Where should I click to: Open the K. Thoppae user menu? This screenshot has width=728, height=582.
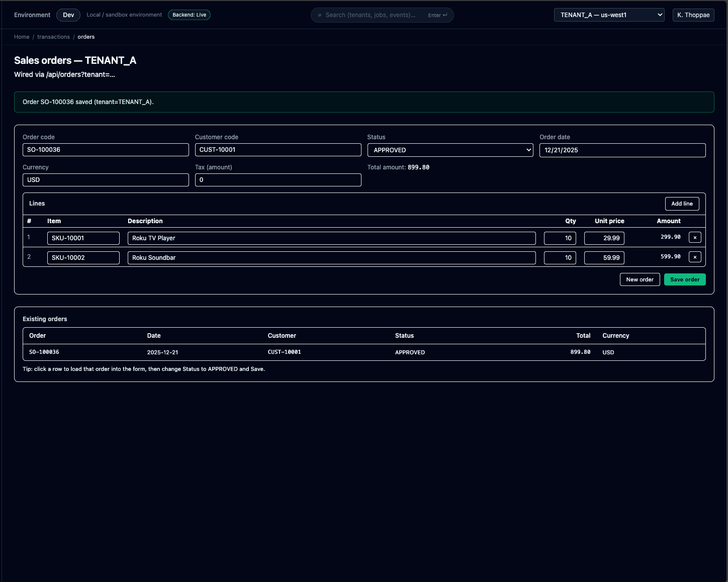[693, 15]
